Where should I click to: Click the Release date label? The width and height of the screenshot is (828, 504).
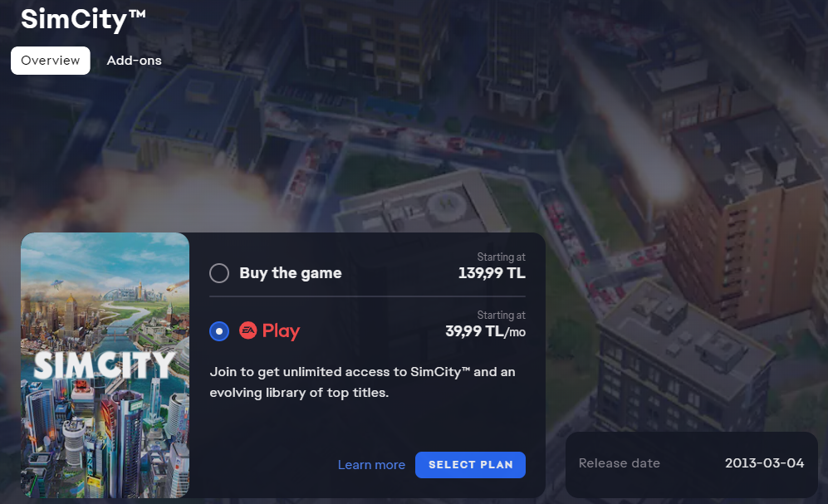pos(619,463)
